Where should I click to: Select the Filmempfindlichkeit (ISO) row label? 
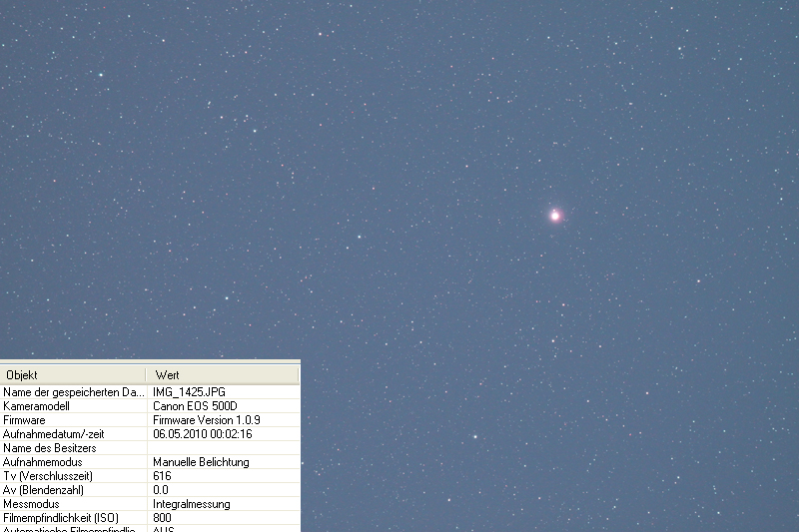point(61,518)
